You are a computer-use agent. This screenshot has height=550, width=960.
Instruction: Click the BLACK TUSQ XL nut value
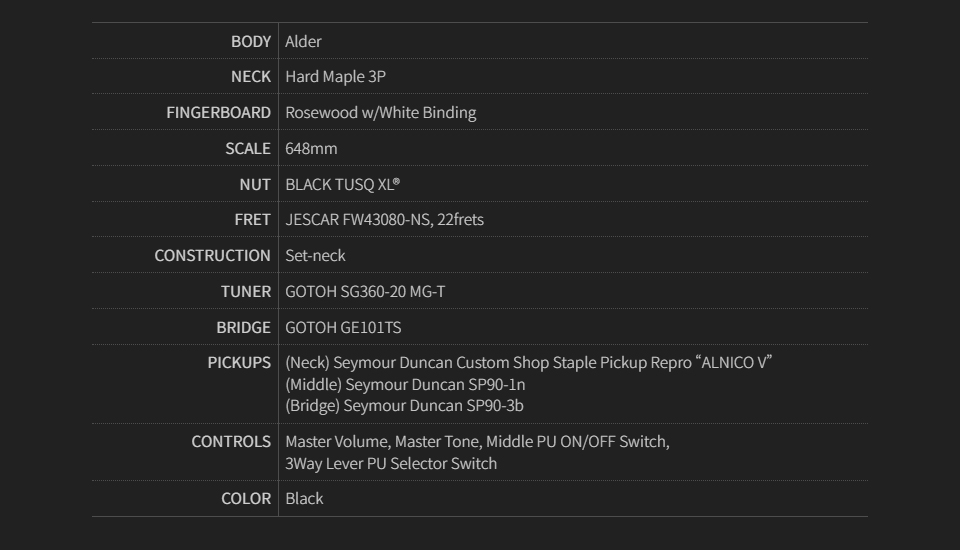pyautogui.click(x=342, y=185)
